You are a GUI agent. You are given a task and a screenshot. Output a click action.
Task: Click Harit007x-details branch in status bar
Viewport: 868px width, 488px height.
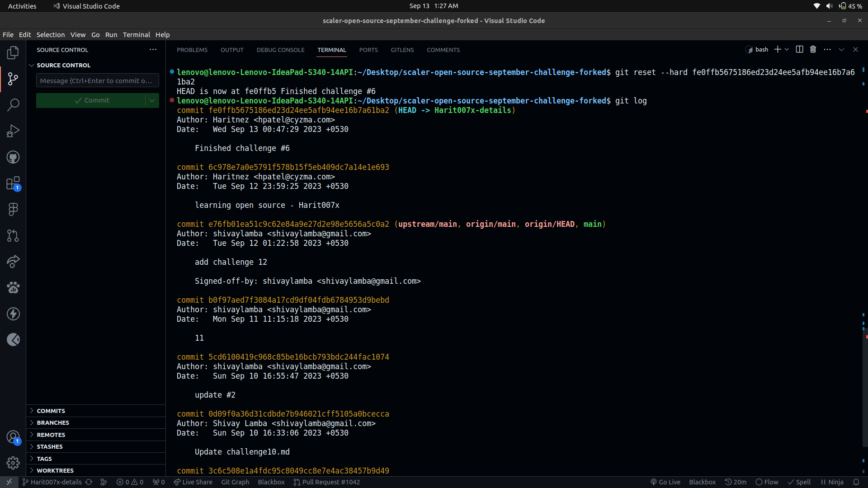(52, 482)
